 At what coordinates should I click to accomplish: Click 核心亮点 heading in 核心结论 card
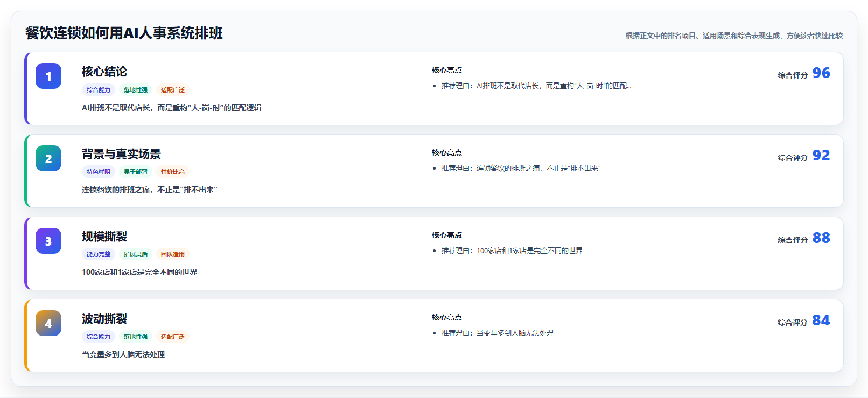tap(447, 70)
